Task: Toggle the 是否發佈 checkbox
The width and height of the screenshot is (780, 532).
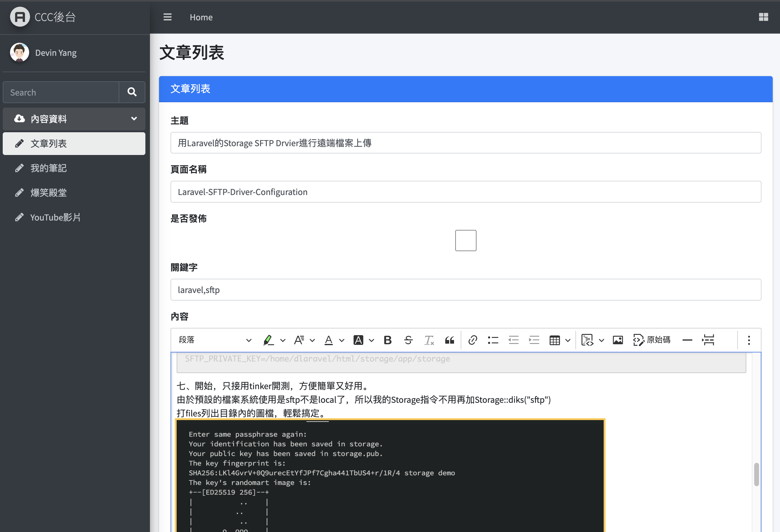Action: [x=466, y=241]
